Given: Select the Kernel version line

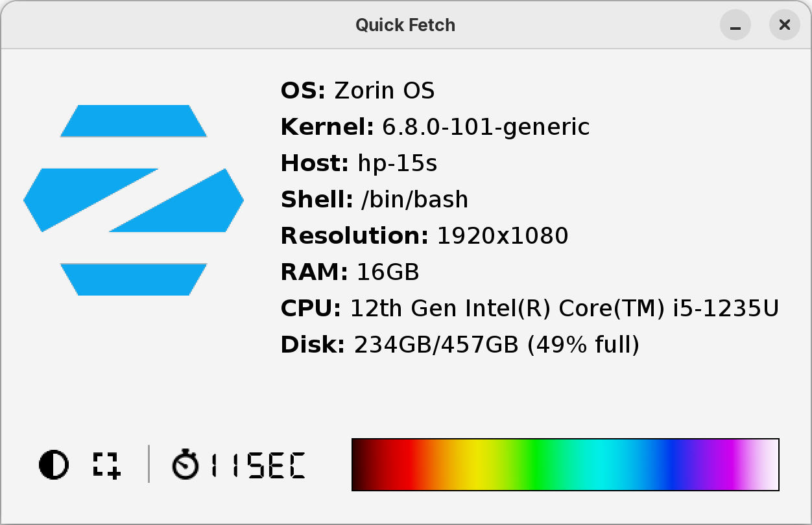Looking at the screenshot, I should (x=435, y=127).
